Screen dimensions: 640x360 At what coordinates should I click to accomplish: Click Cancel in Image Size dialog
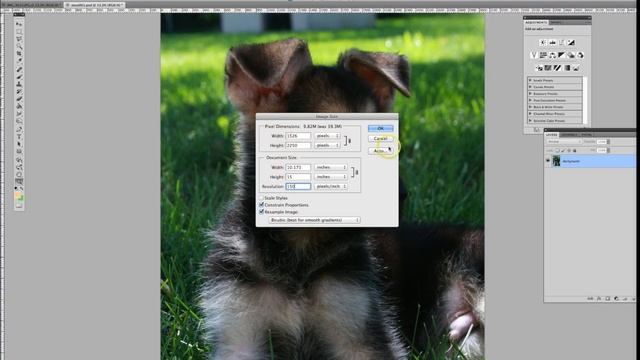[380, 139]
